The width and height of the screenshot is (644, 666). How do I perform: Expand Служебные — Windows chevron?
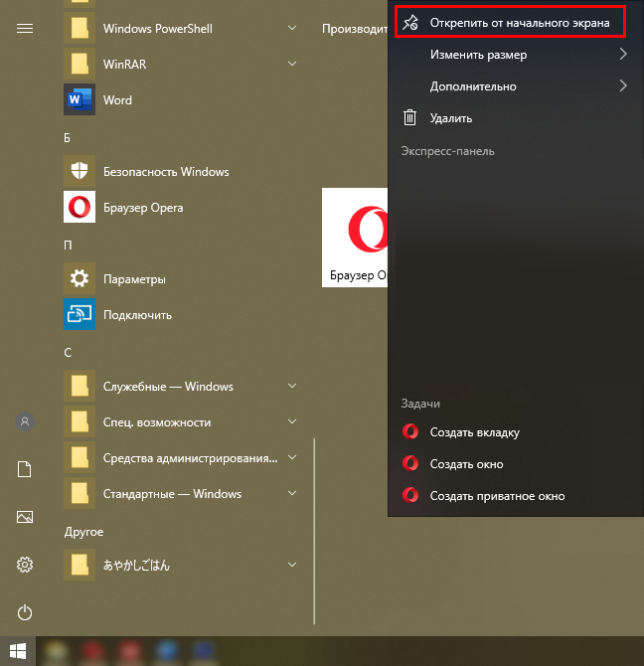(x=292, y=386)
